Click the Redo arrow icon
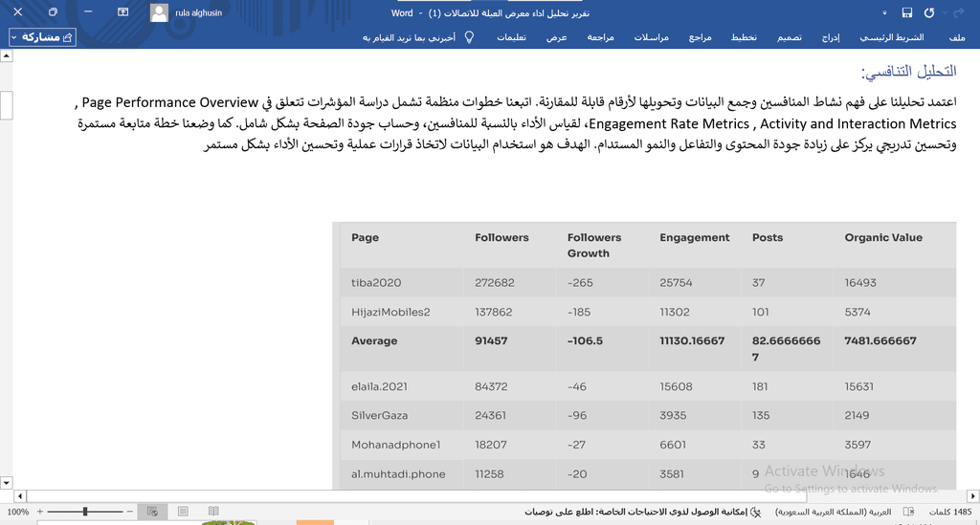This screenshot has height=525, width=980. pyautogui.click(x=960, y=12)
